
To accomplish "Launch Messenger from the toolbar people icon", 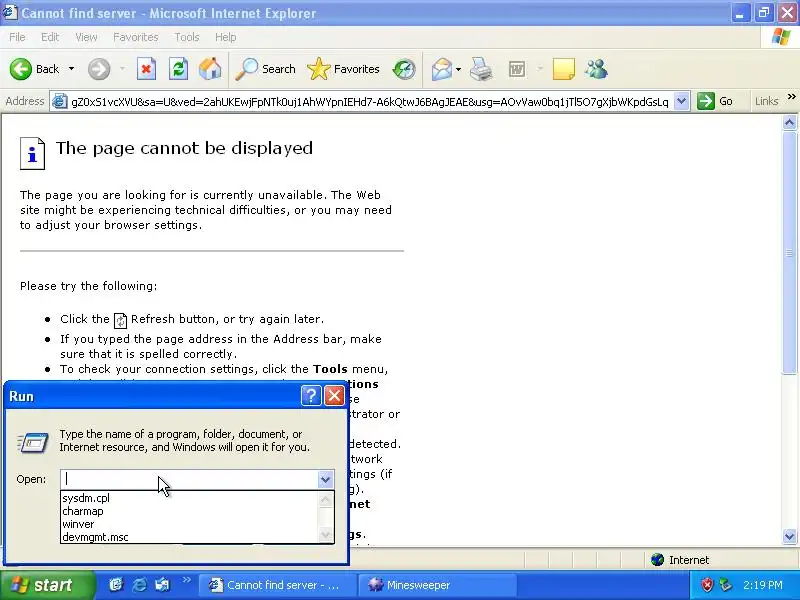I will pyautogui.click(x=596, y=69).
